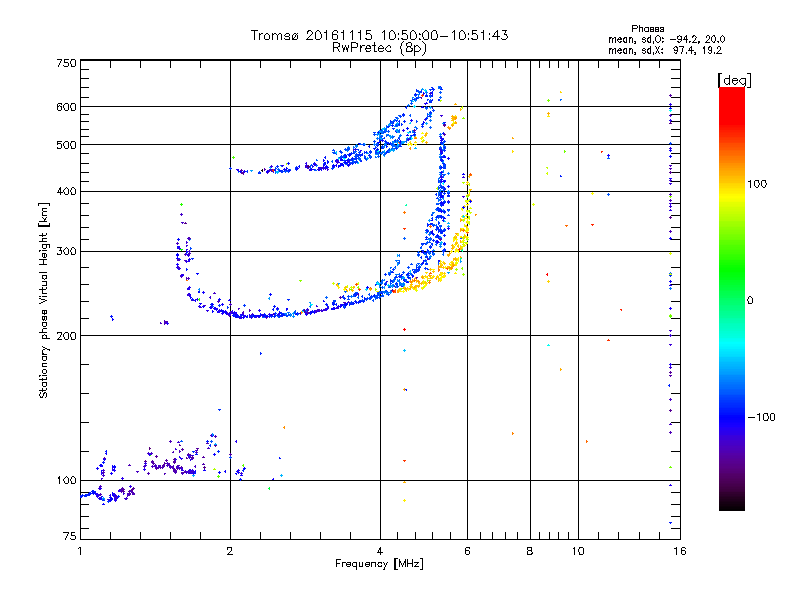Click the y-axis tick label '75'

coord(70,536)
